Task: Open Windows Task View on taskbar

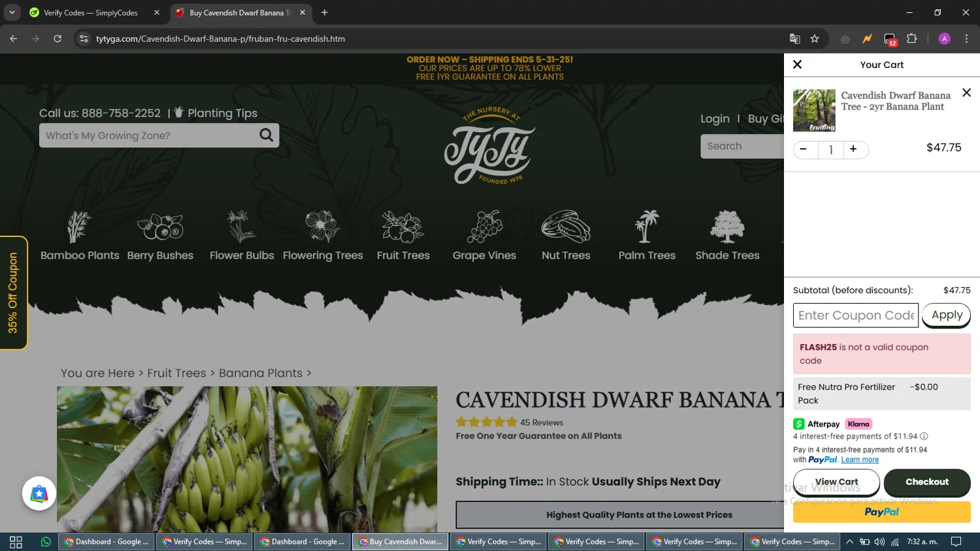Action: click(x=16, y=542)
